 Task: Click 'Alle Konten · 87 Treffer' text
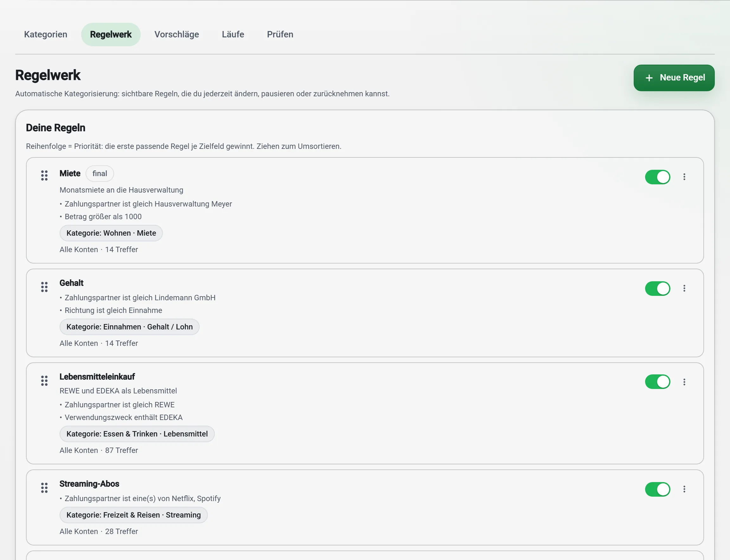pyautogui.click(x=99, y=450)
